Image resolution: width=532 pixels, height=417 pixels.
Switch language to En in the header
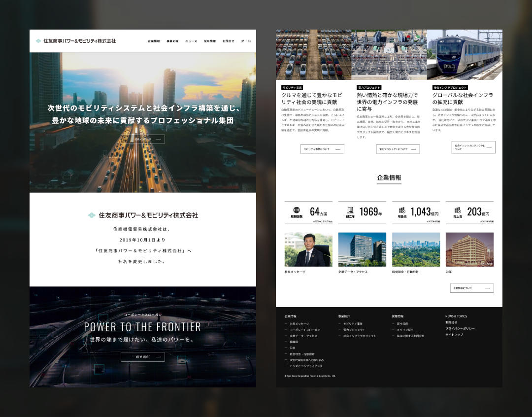pyautogui.click(x=249, y=41)
